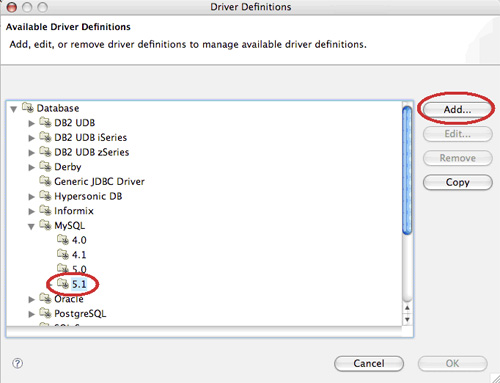The image size is (500, 383).
Task: Click the Derby driver folder icon
Action: pos(45,166)
